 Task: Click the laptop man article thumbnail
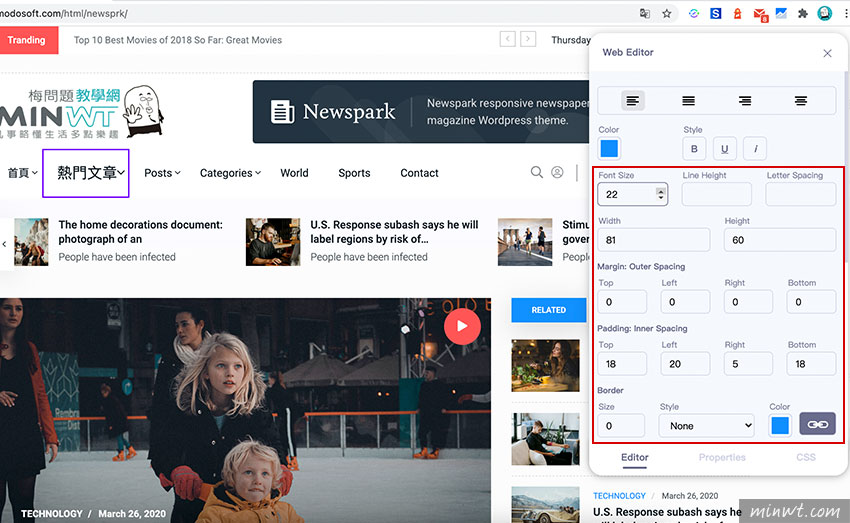[273, 242]
